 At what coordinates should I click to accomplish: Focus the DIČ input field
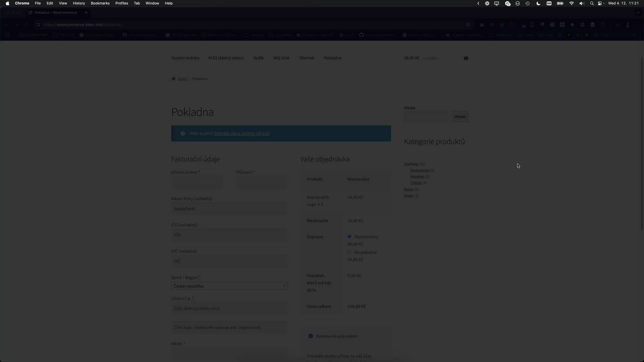pos(229,261)
